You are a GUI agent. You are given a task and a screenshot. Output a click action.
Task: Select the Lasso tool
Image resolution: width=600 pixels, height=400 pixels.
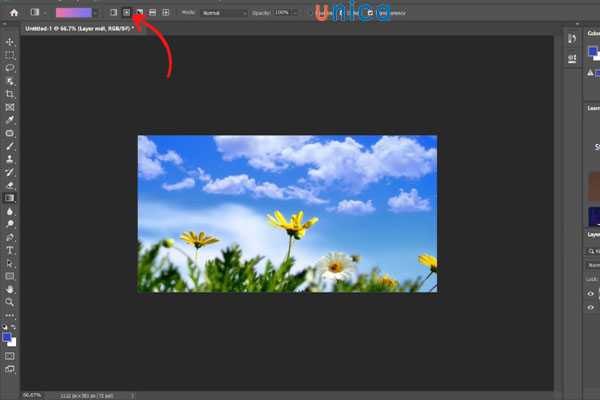coord(10,68)
